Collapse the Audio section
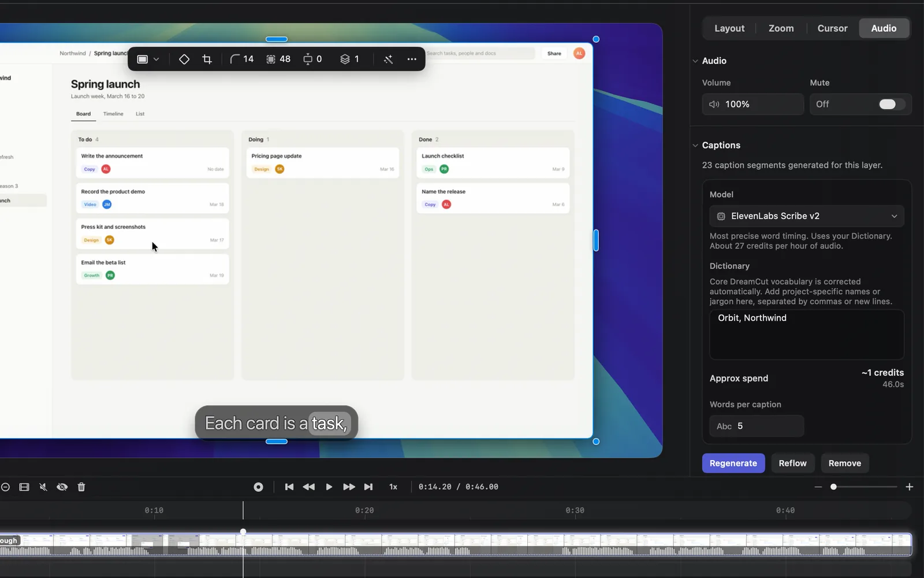Viewport: 924px width, 578px height. coord(695,61)
